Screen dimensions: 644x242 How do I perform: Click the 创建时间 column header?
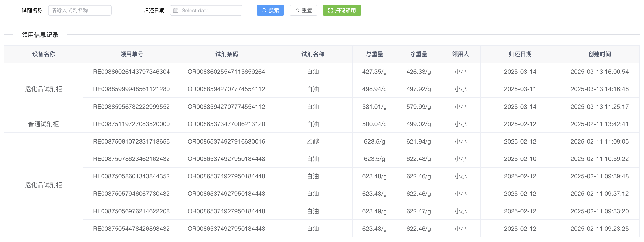(x=600, y=54)
